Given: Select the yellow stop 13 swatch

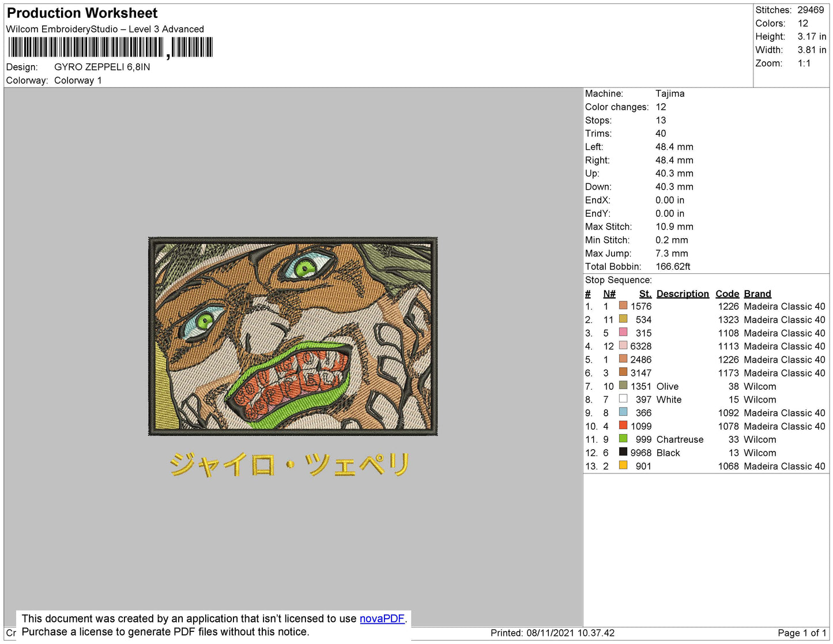Looking at the screenshot, I should (x=623, y=465).
